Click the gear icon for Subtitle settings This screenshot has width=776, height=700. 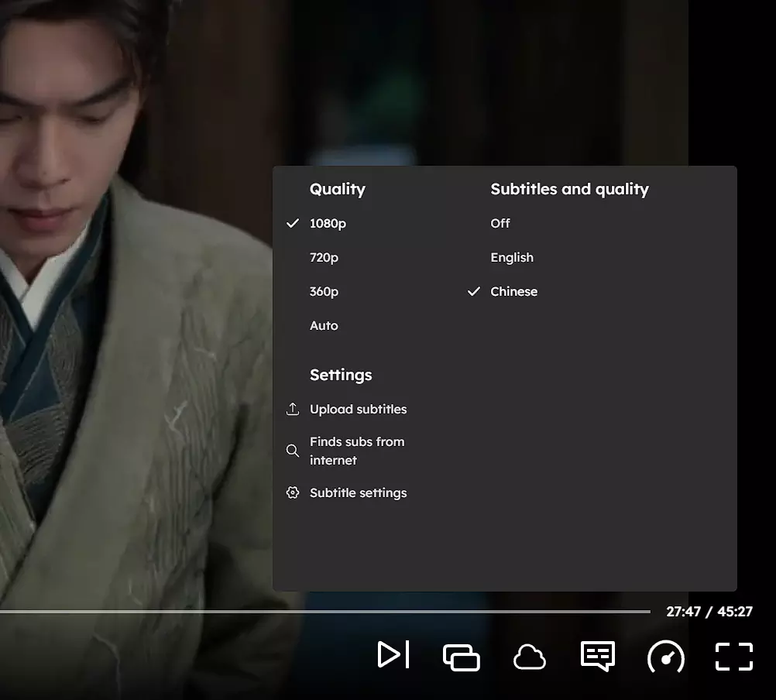tap(293, 492)
